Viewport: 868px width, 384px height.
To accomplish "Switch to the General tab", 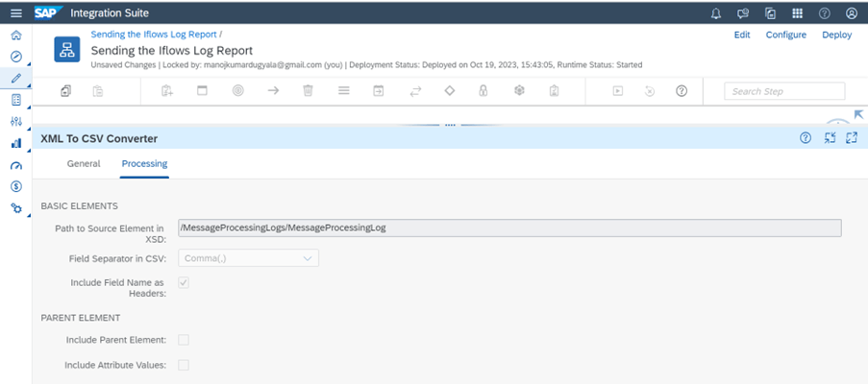I will click(84, 163).
